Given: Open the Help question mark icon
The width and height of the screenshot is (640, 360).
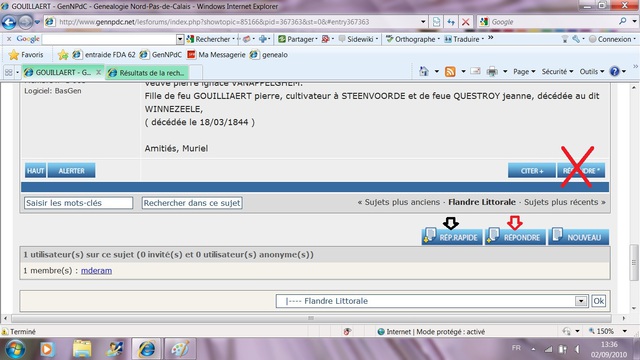Looking at the screenshot, I should click(614, 72).
